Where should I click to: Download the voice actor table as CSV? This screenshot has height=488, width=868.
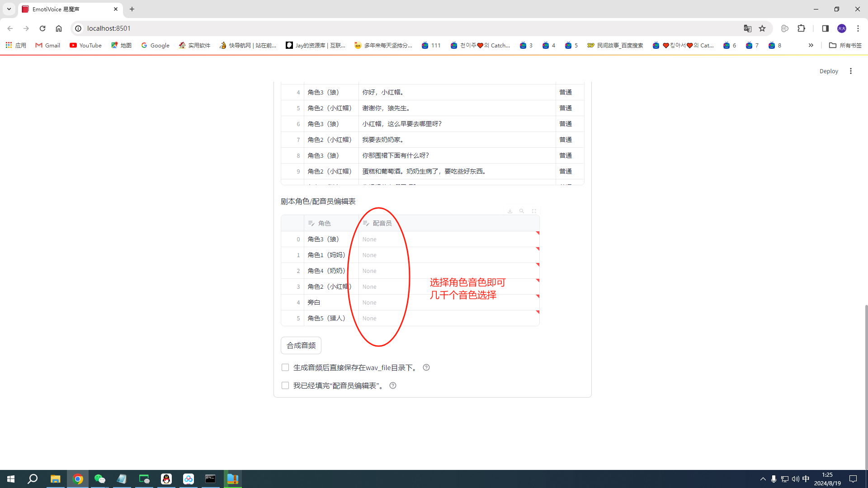(x=510, y=211)
